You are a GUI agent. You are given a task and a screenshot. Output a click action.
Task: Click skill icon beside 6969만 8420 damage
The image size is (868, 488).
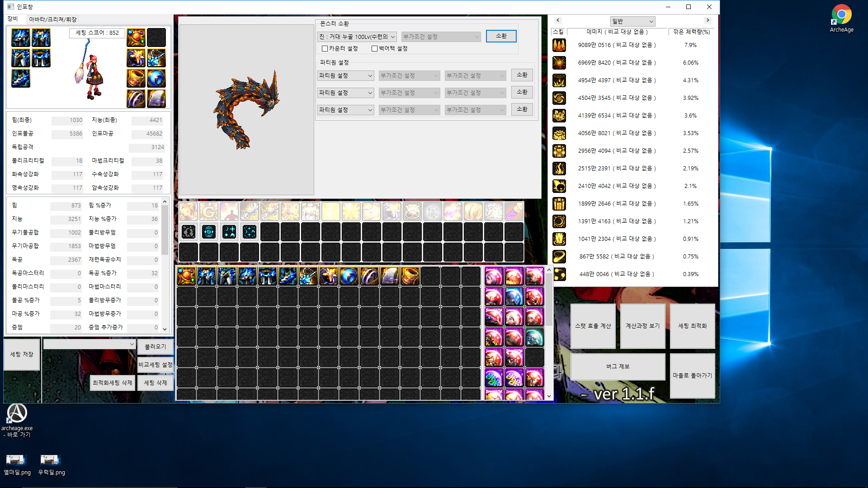559,63
